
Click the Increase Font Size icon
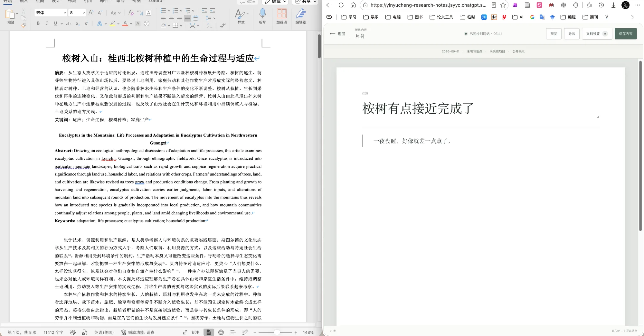click(91, 13)
